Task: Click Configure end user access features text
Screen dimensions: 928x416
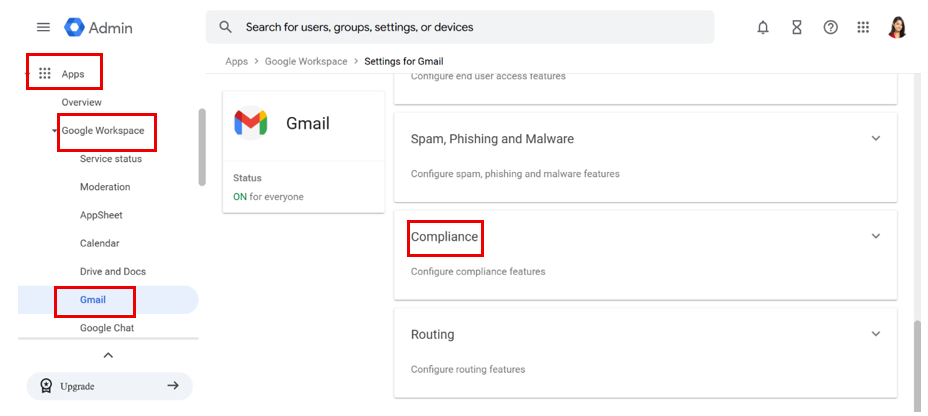Action: (x=488, y=76)
